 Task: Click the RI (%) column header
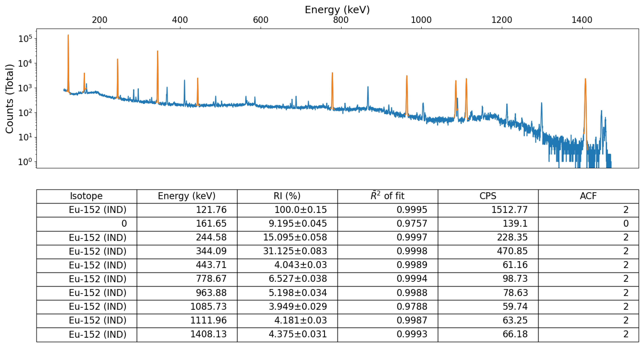pyautogui.click(x=287, y=196)
